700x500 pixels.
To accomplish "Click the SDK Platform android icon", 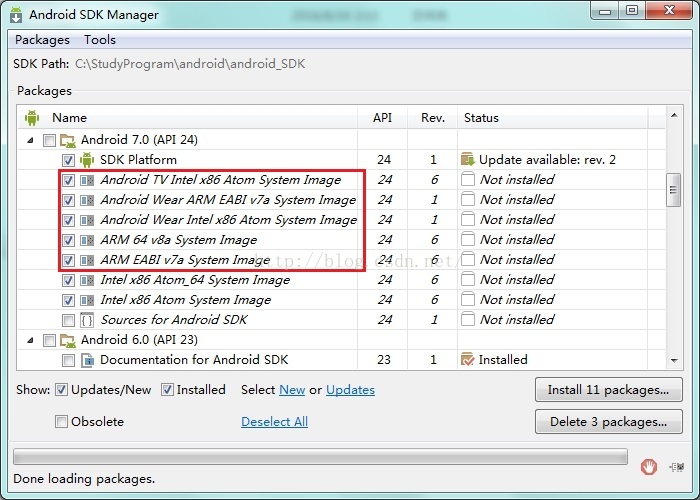I will click(x=87, y=160).
